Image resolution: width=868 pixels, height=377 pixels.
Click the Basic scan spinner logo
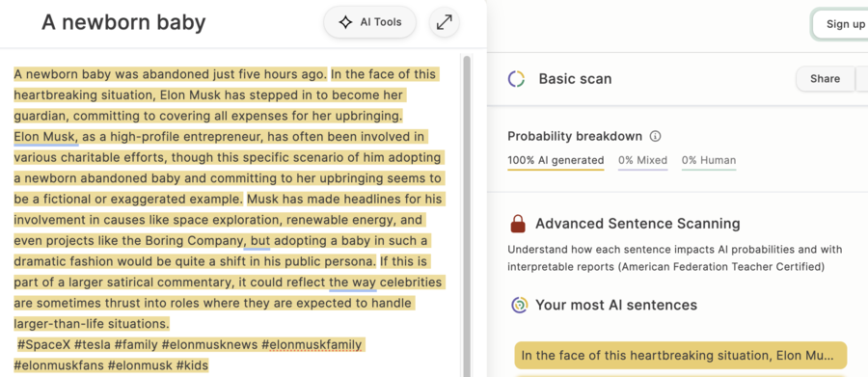coord(517,79)
